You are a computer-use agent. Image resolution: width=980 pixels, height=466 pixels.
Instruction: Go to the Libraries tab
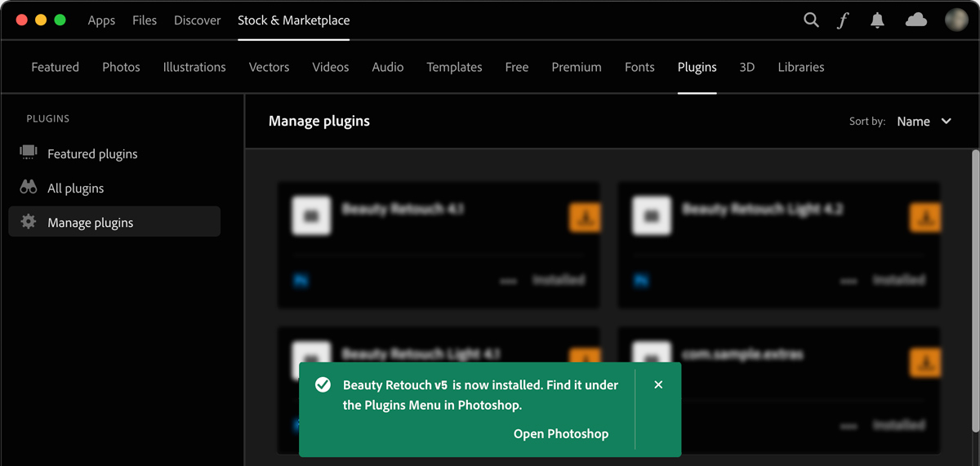coord(800,67)
